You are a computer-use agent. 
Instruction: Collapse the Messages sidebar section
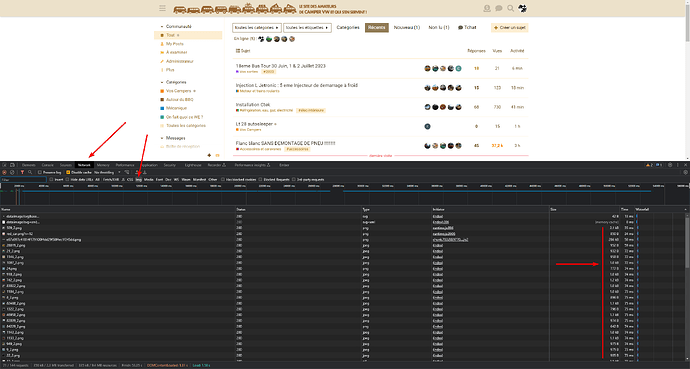[172, 138]
